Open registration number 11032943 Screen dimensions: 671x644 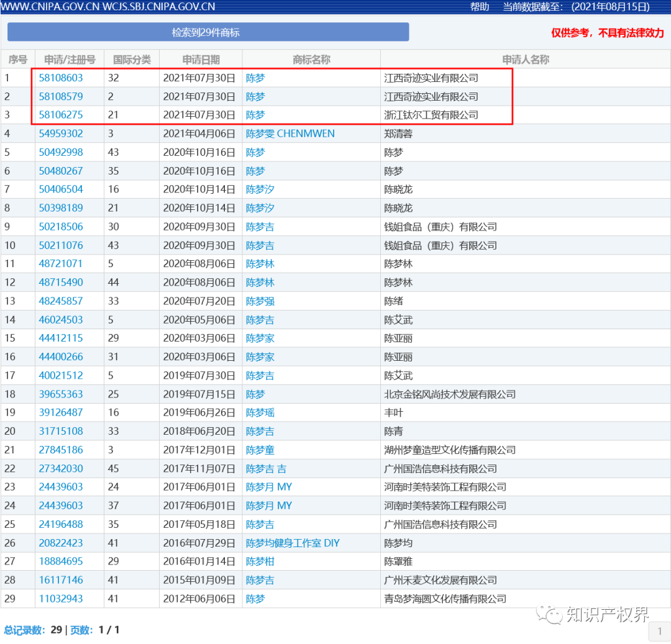(61, 599)
